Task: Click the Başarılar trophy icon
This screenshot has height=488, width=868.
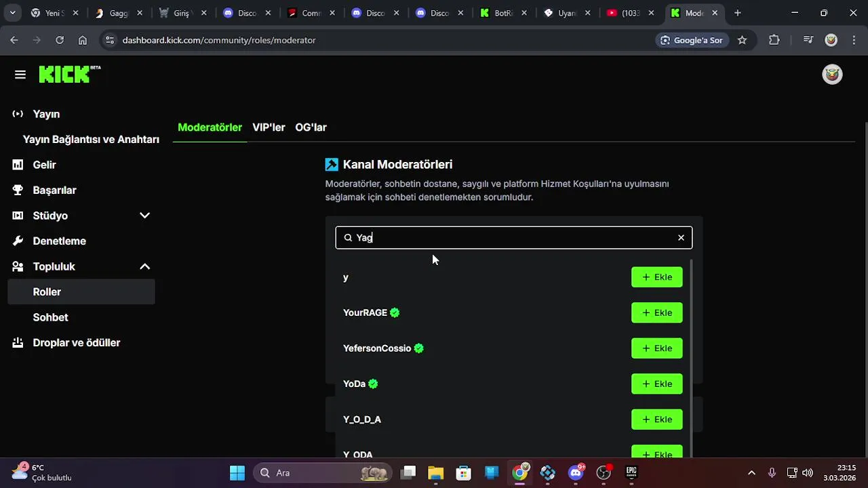Action: (18, 190)
